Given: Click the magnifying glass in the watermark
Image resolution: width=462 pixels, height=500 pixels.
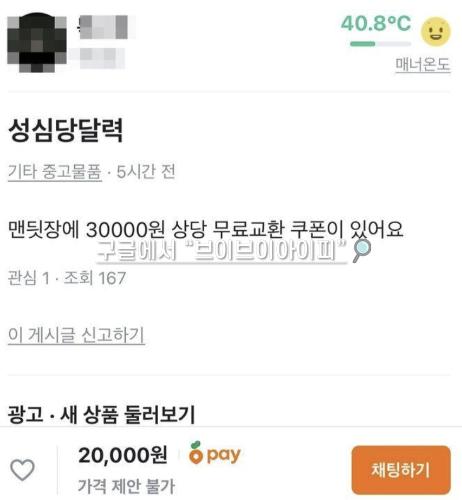Looking at the screenshot, I should click(x=361, y=250).
